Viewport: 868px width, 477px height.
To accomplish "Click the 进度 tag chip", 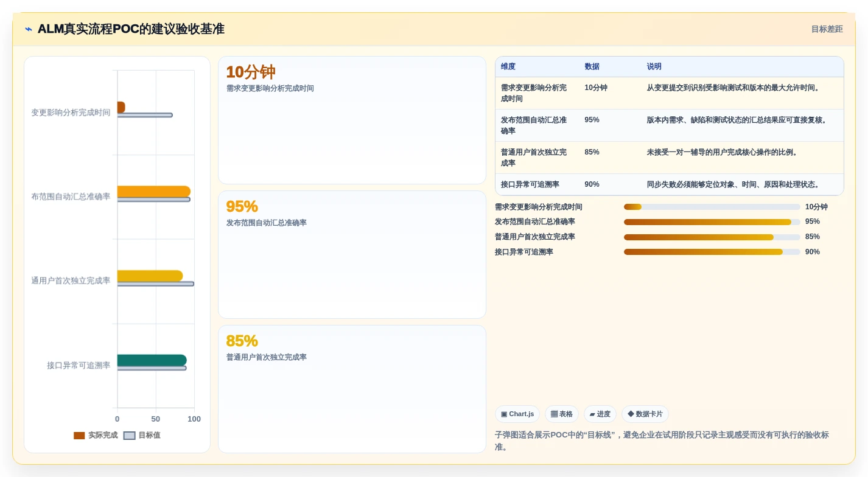I will 600,414.
